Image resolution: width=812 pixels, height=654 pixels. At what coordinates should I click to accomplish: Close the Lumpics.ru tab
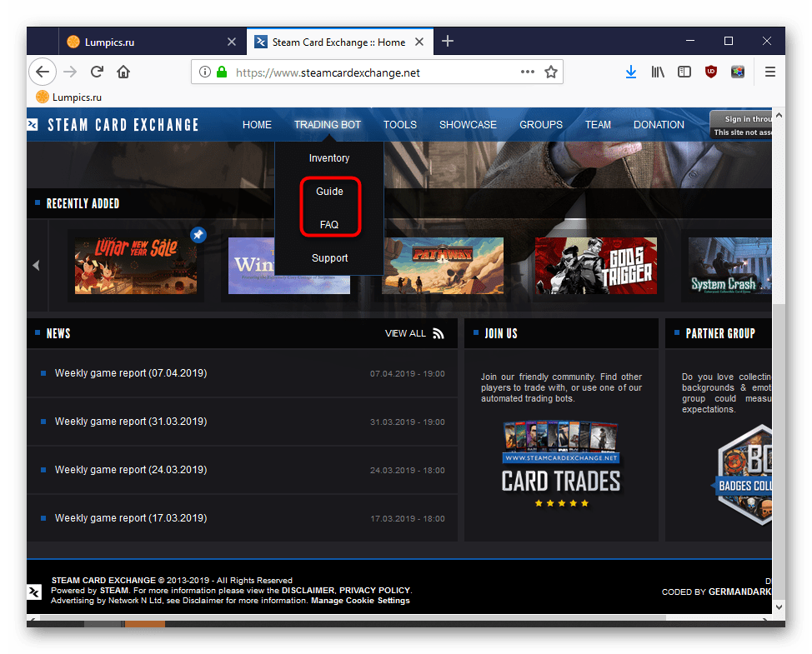232,42
